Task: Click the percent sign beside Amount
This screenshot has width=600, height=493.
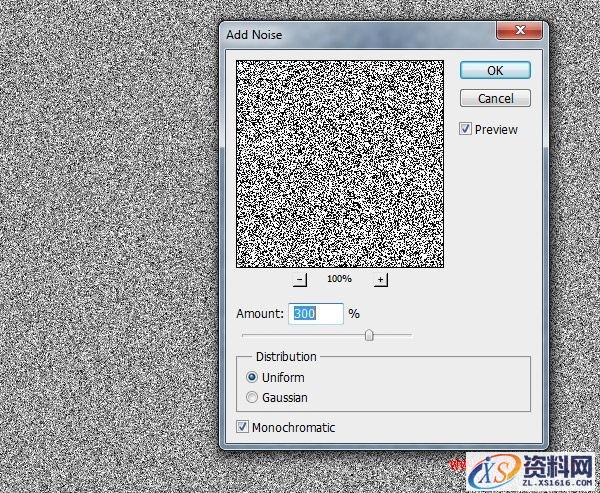Action: pyautogui.click(x=354, y=314)
